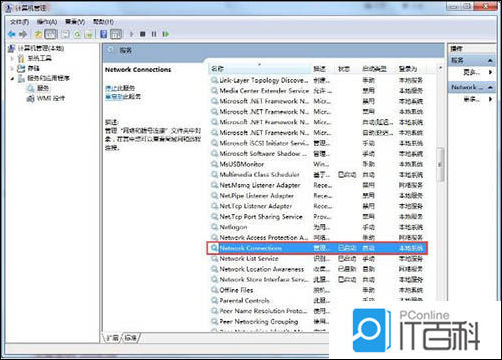Open the 操作(A) menu
This screenshot has height=360, width=502.
click(47, 22)
